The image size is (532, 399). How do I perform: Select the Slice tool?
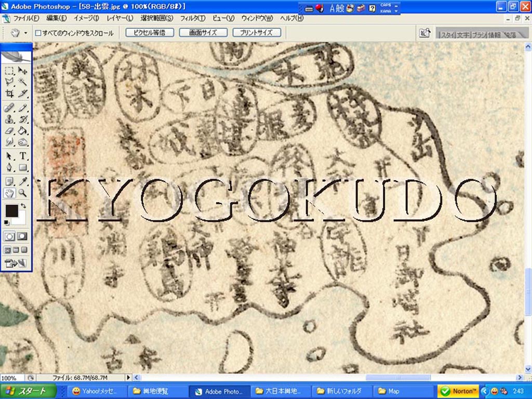22,93
